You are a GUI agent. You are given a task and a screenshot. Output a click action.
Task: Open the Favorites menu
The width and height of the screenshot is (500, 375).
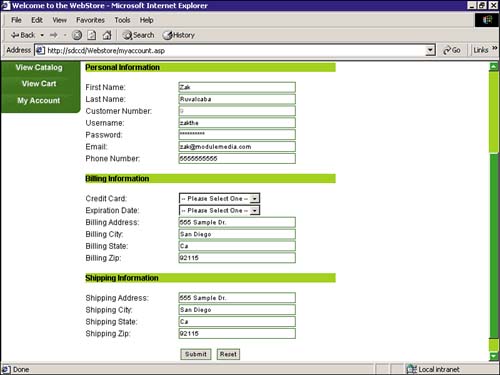[x=90, y=20]
